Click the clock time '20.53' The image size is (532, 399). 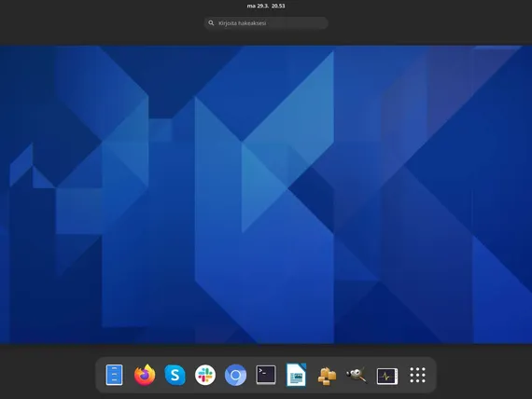click(x=278, y=6)
